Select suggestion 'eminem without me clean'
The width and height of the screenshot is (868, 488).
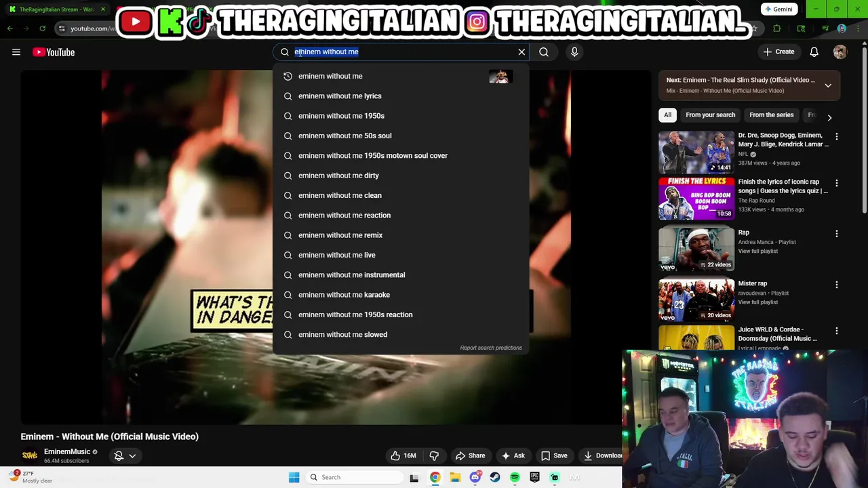pos(401,195)
